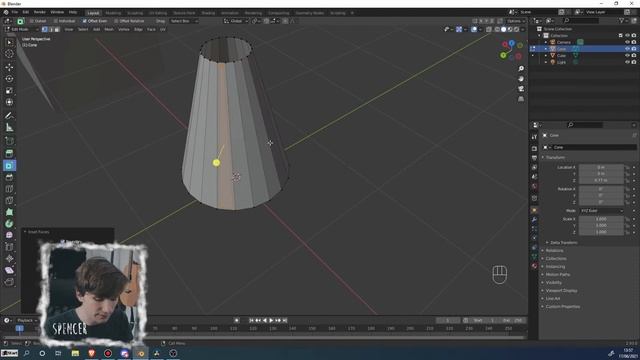Expand the Viewport Display panel
This screenshot has width=640, height=360.
click(561, 291)
